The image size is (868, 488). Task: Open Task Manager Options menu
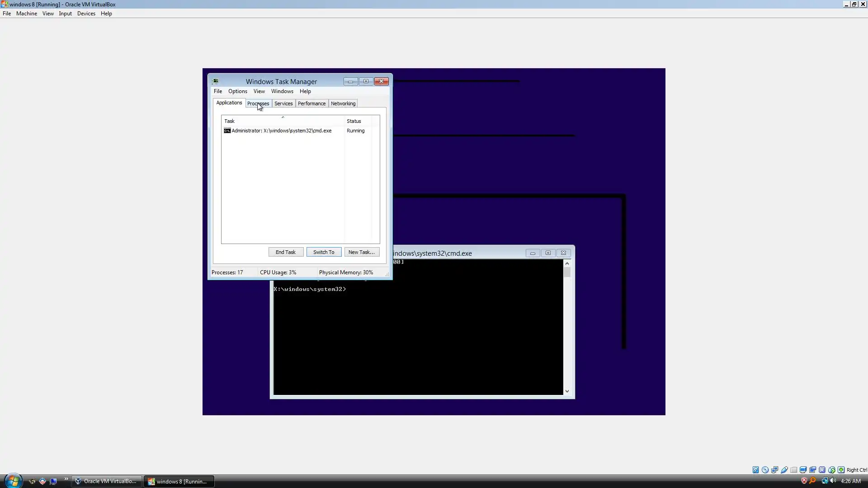(x=237, y=91)
